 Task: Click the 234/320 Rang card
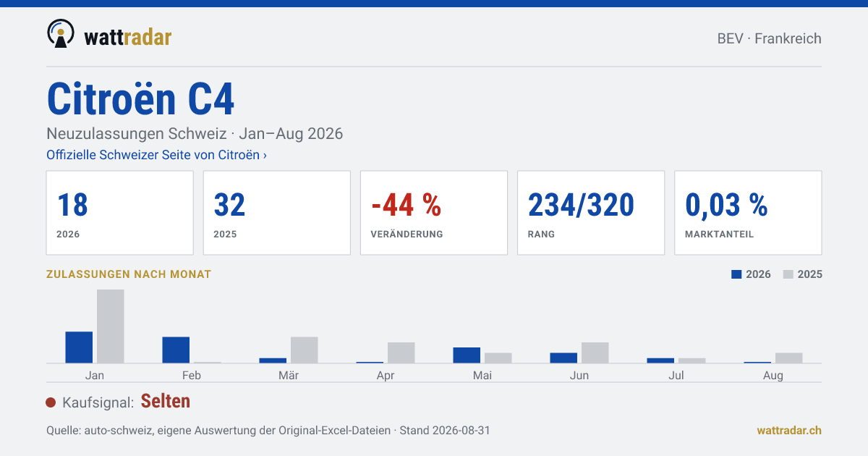pos(590,213)
